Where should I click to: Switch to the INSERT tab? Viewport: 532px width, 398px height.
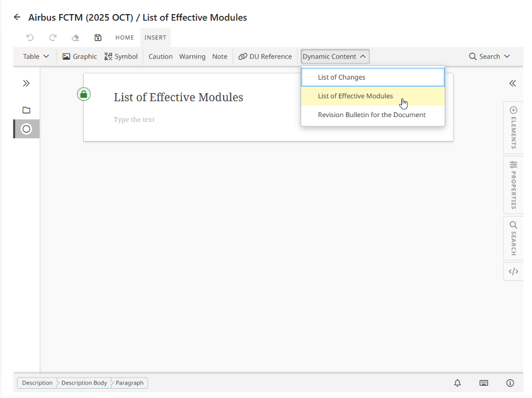[x=155, y=37]
